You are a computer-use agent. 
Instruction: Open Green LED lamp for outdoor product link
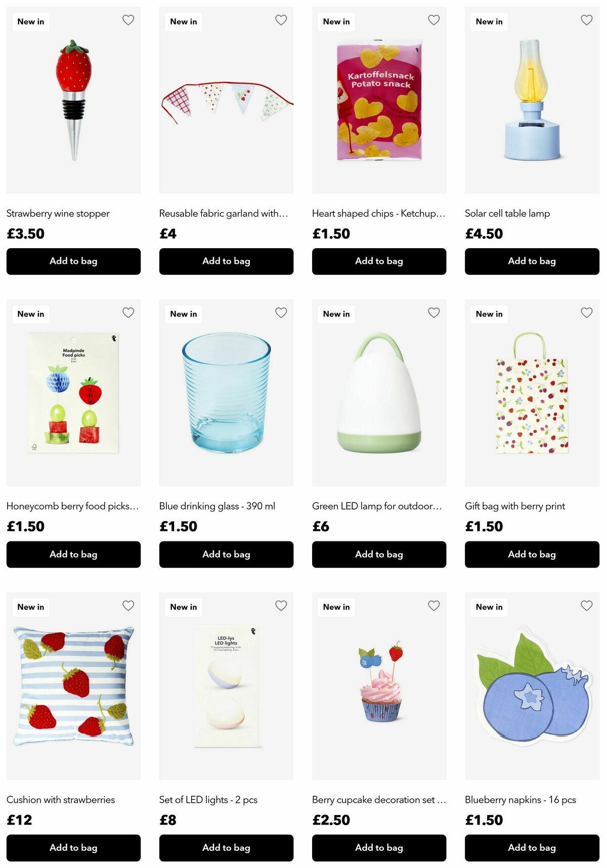(377, 506)
